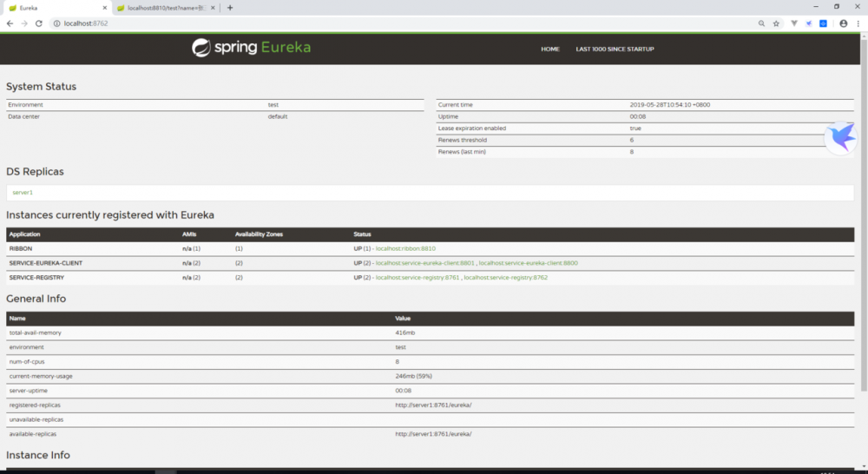Open the server1 replica link
868x474 pixels.
point(23,193)
